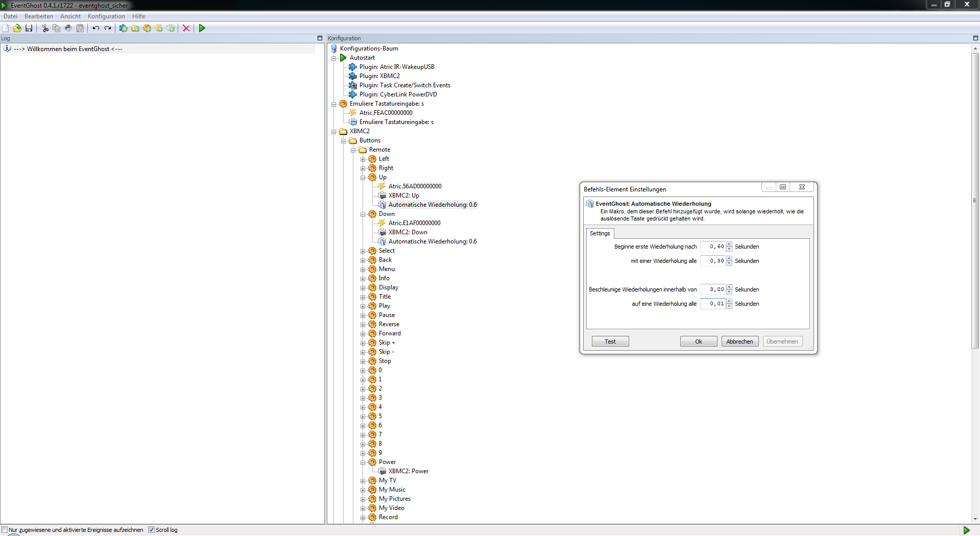Save the configuration with the floppy icon

pyautogui.click(x=29, y=28)
